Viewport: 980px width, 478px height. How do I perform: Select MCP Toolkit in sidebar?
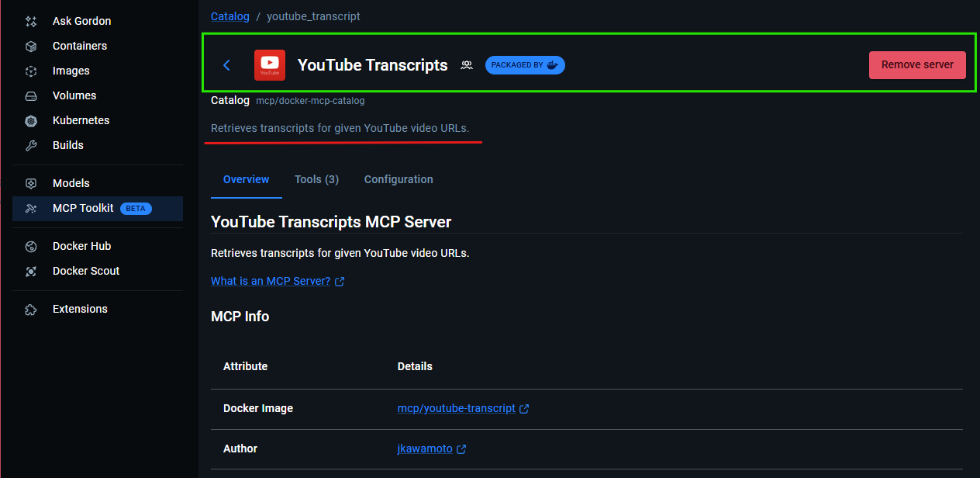tap(98, 208)
